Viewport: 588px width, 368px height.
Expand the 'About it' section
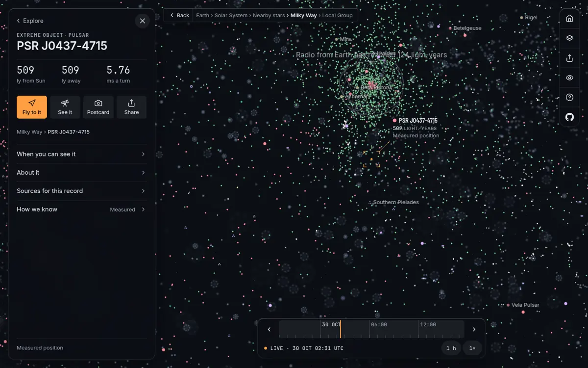(81, 173)
